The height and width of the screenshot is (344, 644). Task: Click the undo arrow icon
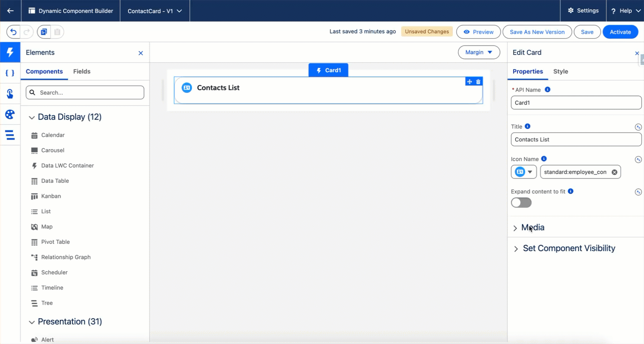[13, 32]
